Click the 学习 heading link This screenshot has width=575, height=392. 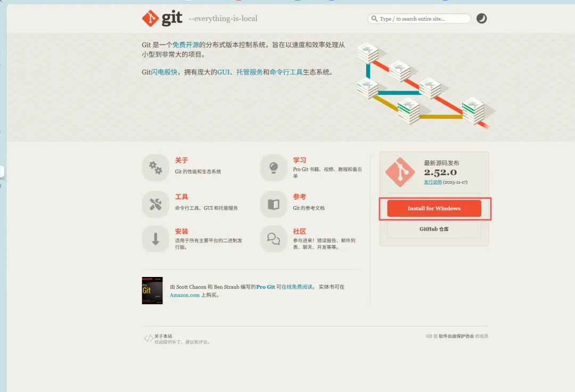(300, 160)
